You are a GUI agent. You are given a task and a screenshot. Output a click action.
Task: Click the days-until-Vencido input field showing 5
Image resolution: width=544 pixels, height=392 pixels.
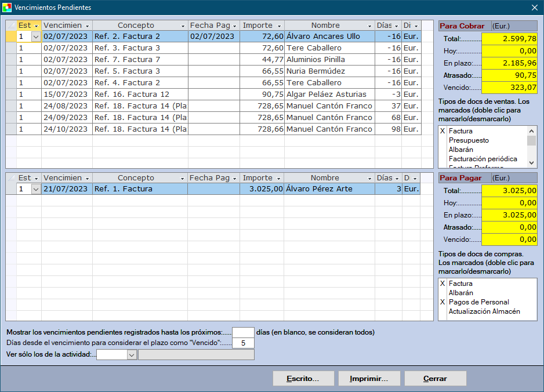click(243, 343)
